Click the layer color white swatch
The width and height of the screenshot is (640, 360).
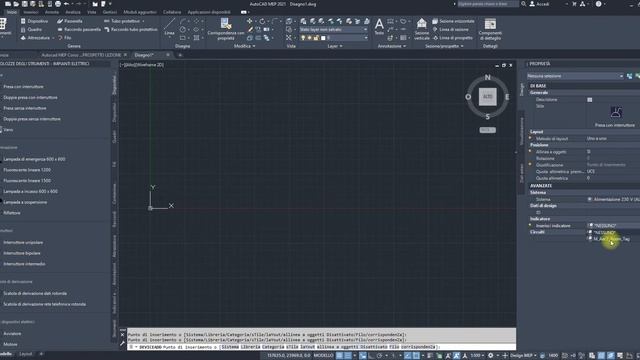[x=323, y=38]
